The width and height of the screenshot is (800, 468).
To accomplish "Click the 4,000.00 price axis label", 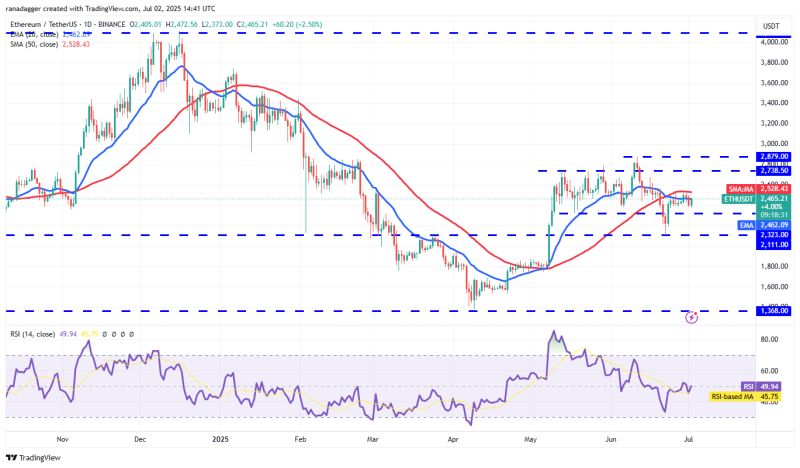I will coord(775,42).
